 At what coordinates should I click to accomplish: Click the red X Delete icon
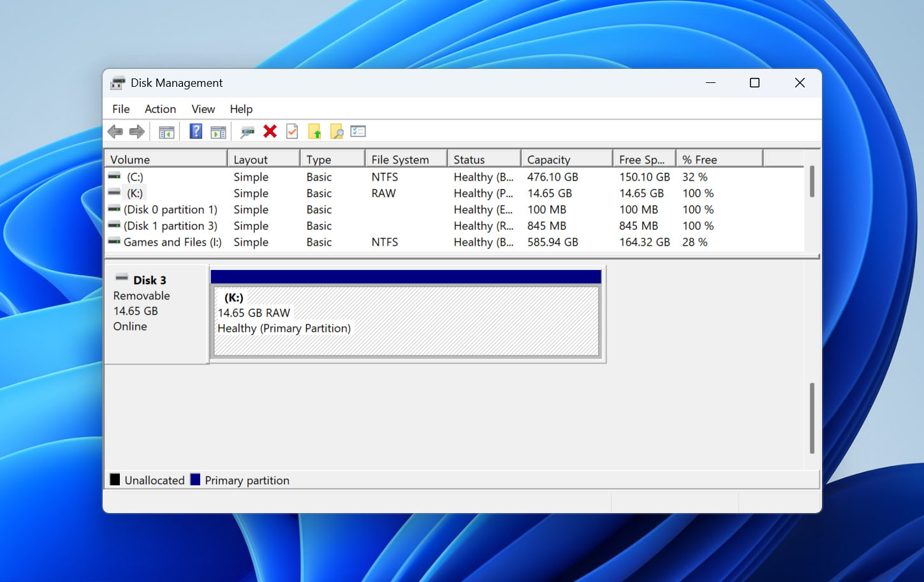pos(270,131)
